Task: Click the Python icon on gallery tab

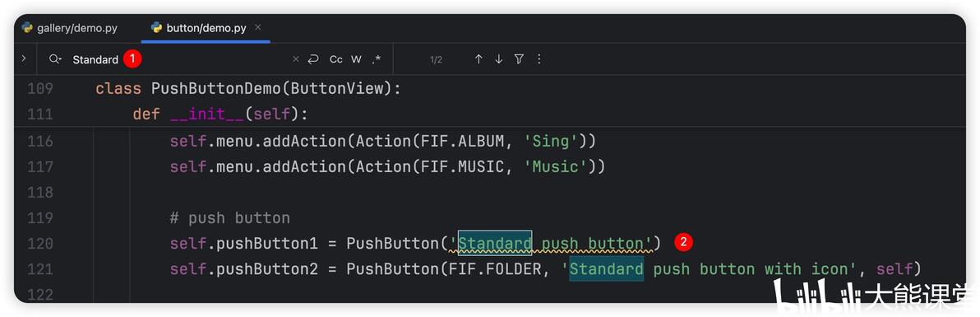Action: (x=27, y=27)
